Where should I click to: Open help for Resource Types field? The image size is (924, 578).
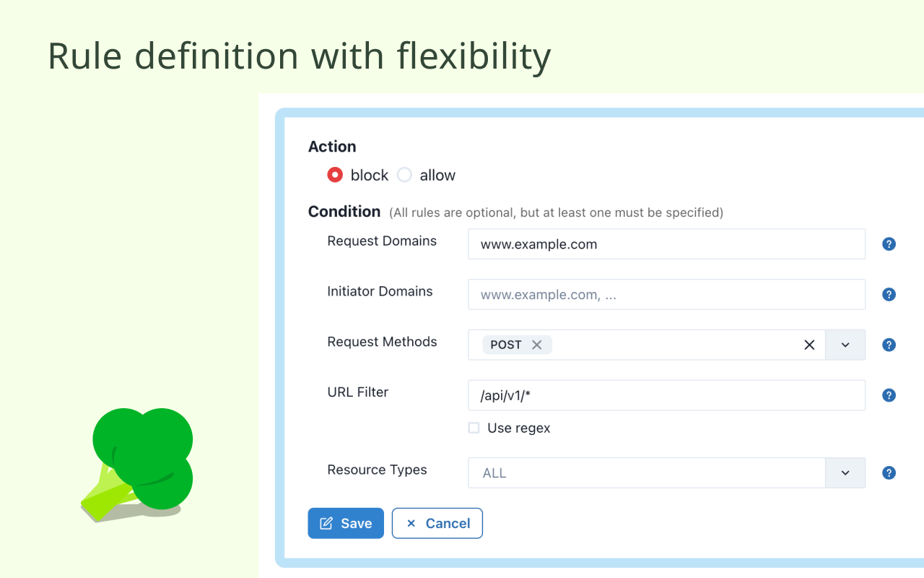(889, 473)
